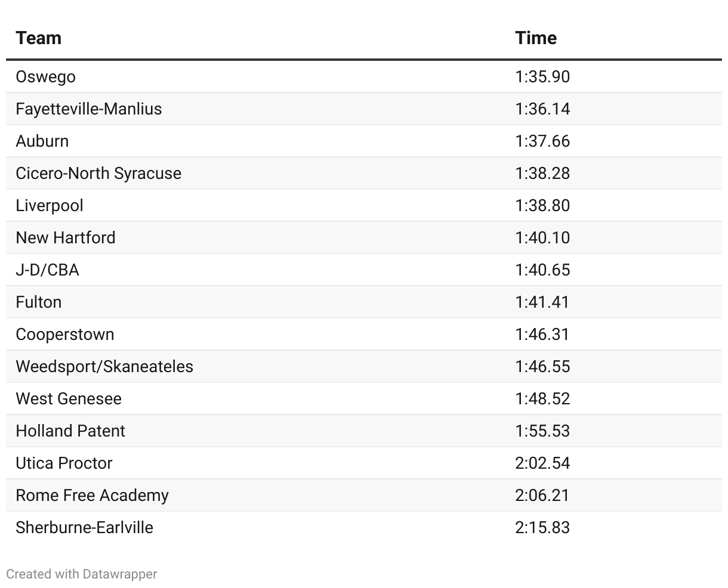
Task: Select the Oswego team row
Action: 46,77
